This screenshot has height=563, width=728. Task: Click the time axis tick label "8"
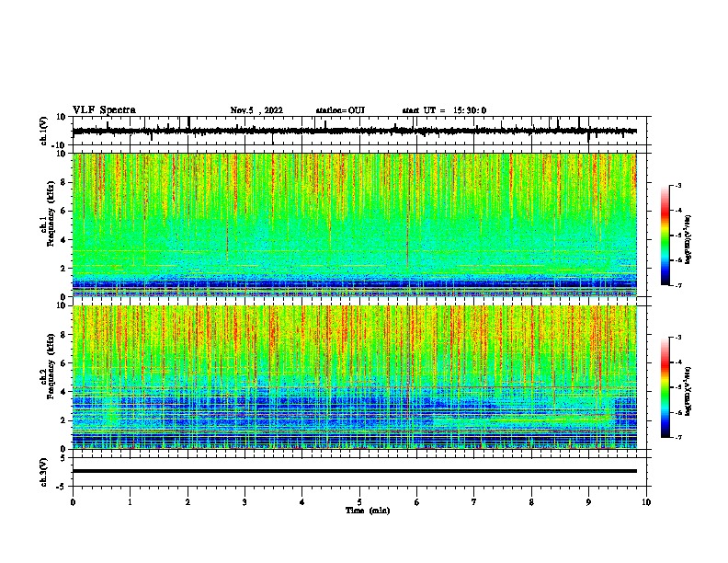[x=531, y=502]
